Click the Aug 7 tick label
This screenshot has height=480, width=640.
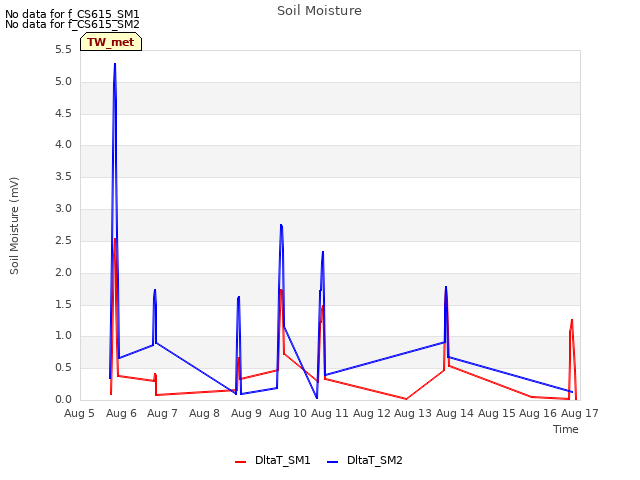click(x=162, y=413)
